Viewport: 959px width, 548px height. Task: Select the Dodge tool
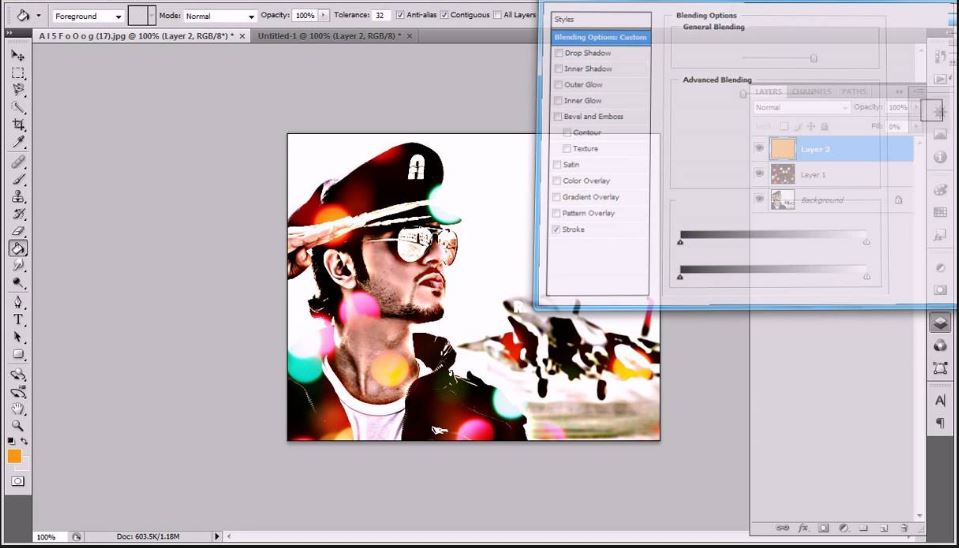[x=18, y=283]
